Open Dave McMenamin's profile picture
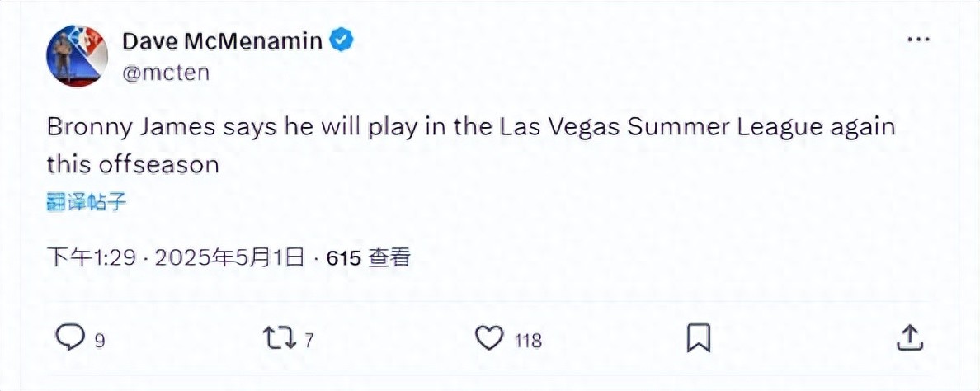Screen dimensions: 980x391 point(78,54)
